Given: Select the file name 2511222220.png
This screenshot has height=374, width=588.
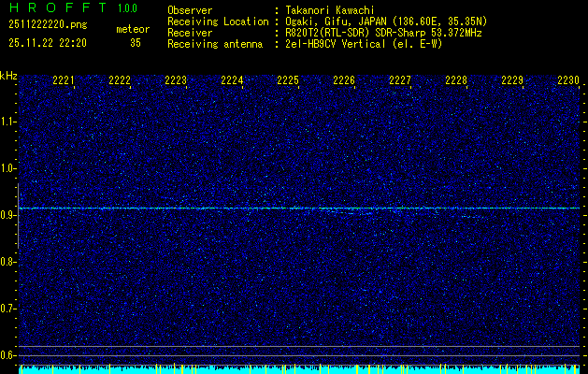Looking at the screenshot, I should tap(48, 24).
